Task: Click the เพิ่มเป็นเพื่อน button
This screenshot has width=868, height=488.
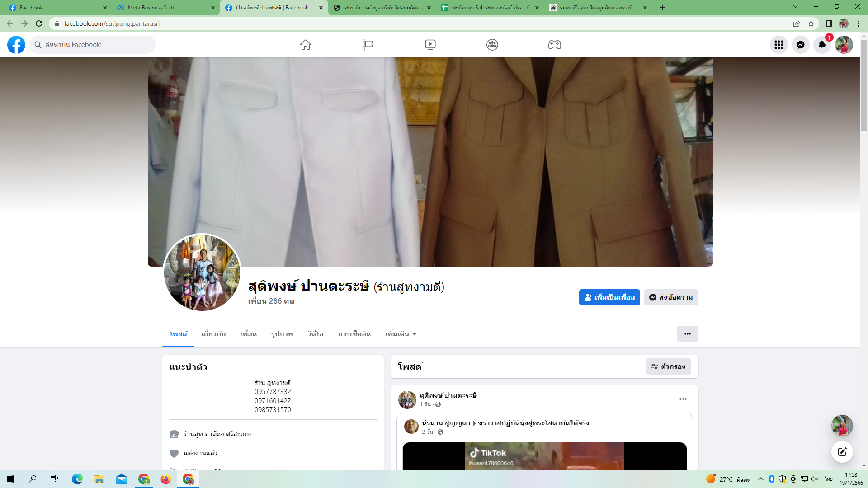Action: [609, 297]
